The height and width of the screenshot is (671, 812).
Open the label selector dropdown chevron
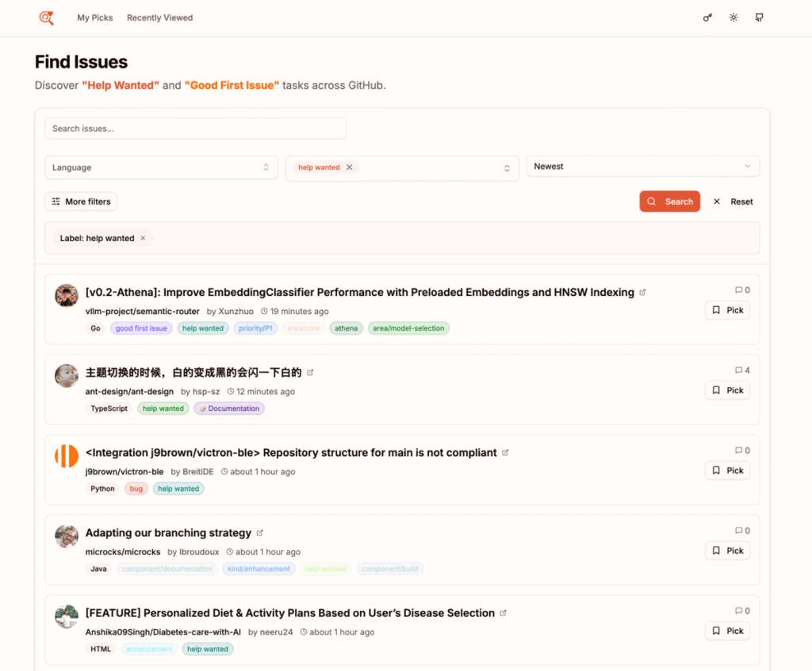pyautogui.click(x=506, y=168)
